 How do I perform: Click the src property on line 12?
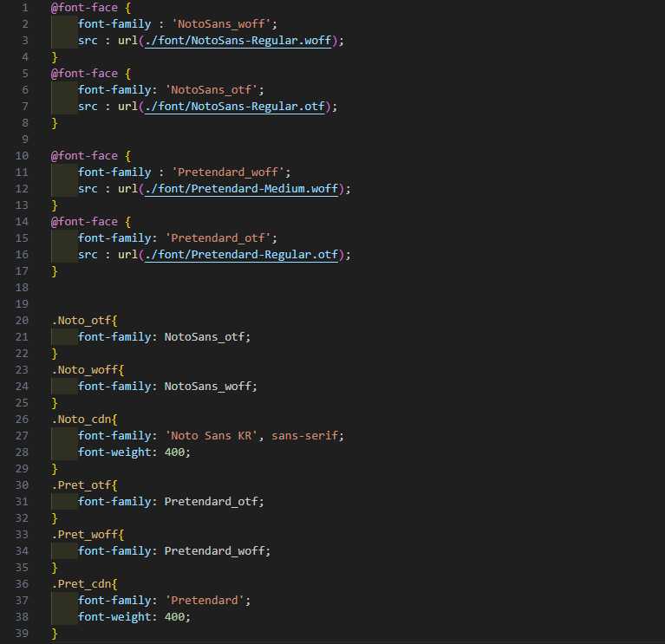click(88, 189)
